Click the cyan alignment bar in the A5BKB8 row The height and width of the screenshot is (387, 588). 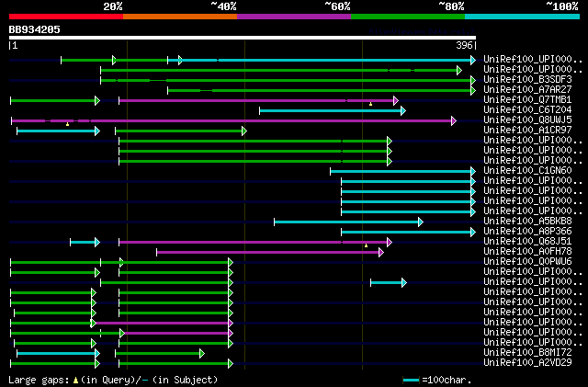tap(348, 222)
